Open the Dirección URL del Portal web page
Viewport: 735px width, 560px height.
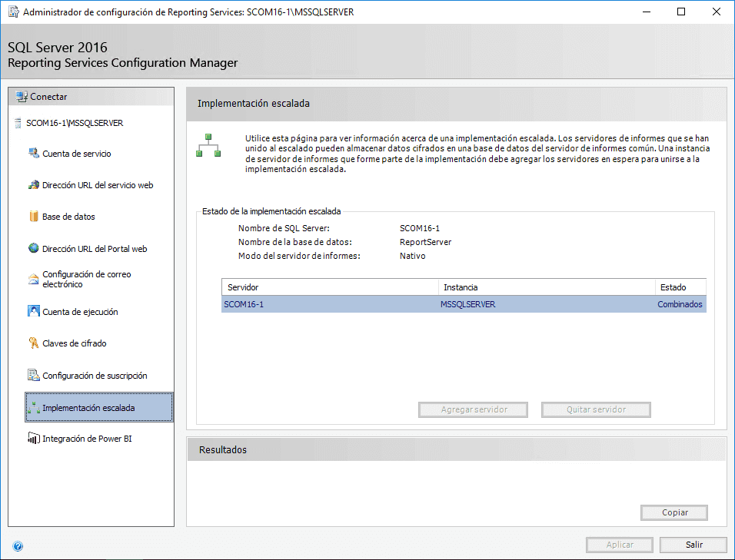[x=95, y=249]
